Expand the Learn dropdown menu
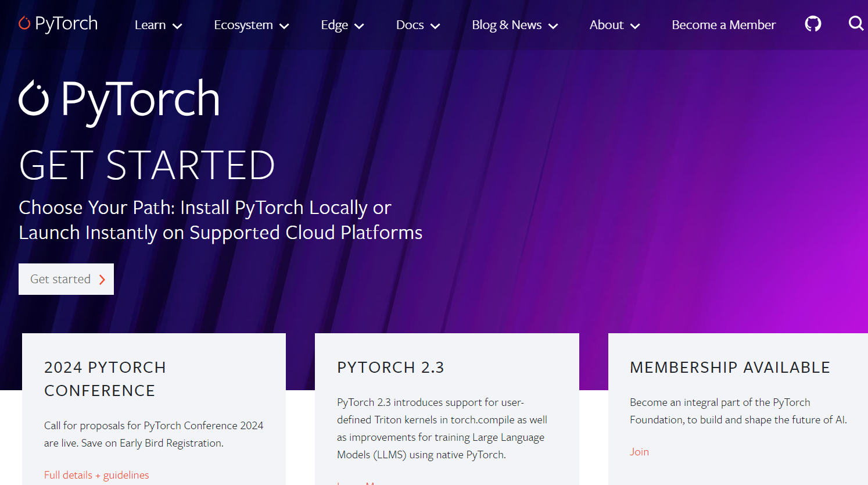 (158, 25)
